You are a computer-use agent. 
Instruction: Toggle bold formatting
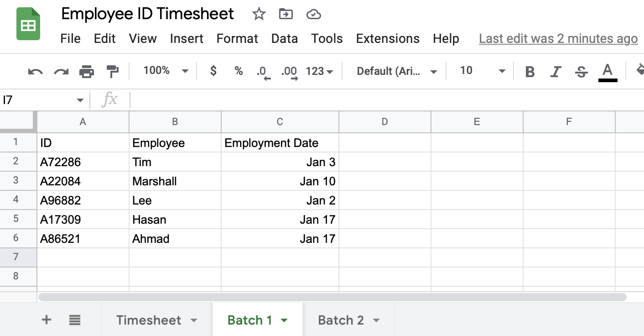(530, 72)
